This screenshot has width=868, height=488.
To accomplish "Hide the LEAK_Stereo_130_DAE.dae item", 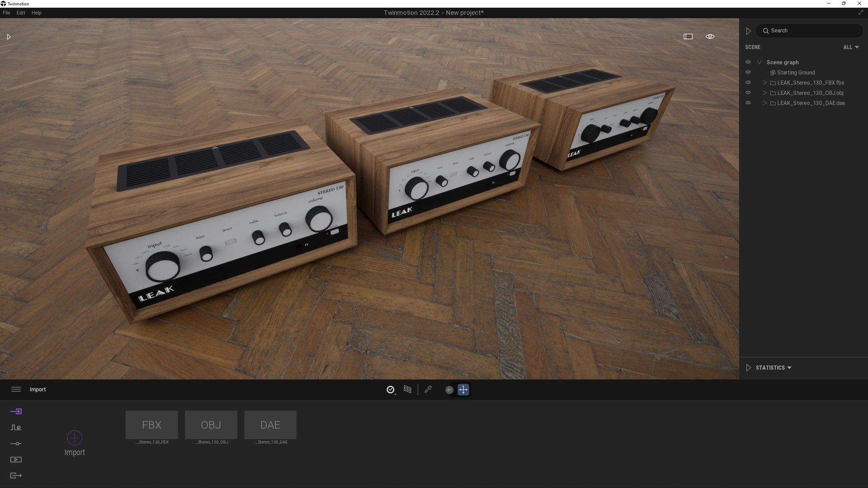I will coord(748,103).
